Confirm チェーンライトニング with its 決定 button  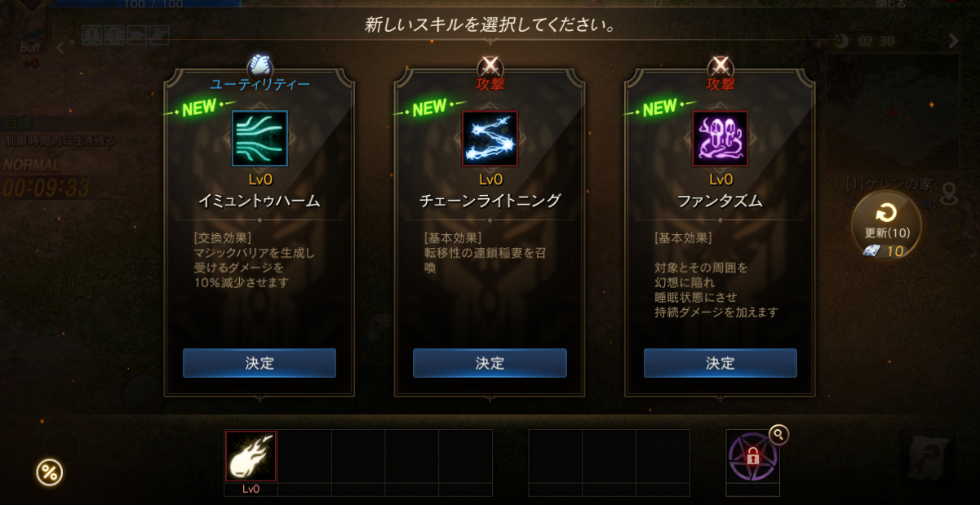490,363
